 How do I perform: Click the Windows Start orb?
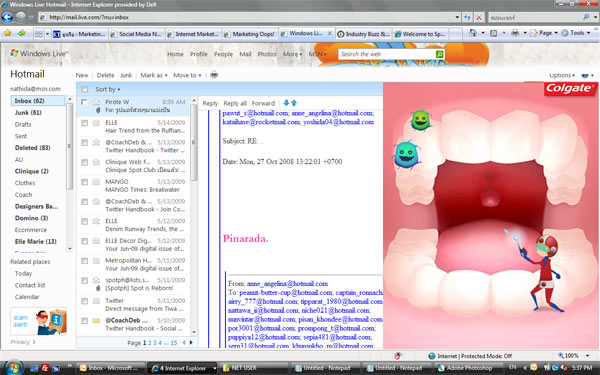(x=13, y=368)
